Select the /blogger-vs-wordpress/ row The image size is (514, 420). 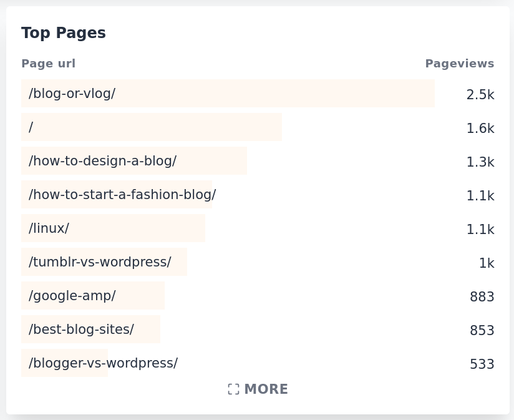[102, 363]
